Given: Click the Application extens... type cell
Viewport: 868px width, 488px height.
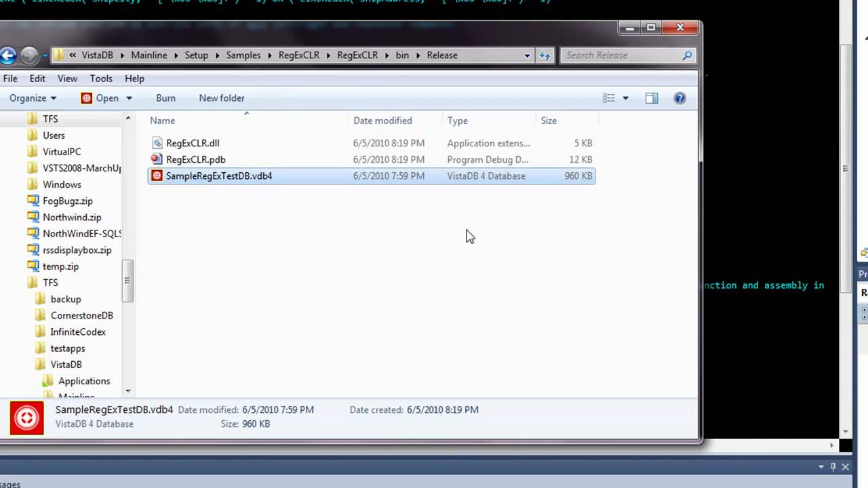Looking at the screenshot, I should (x=488, y=143).
